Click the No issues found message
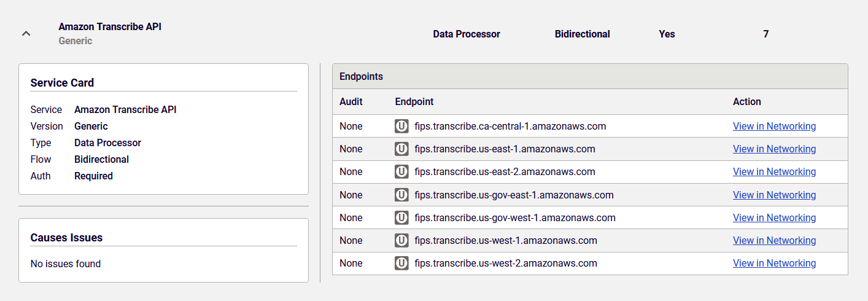This screenshot has height=301, width=868. (66, 264)
